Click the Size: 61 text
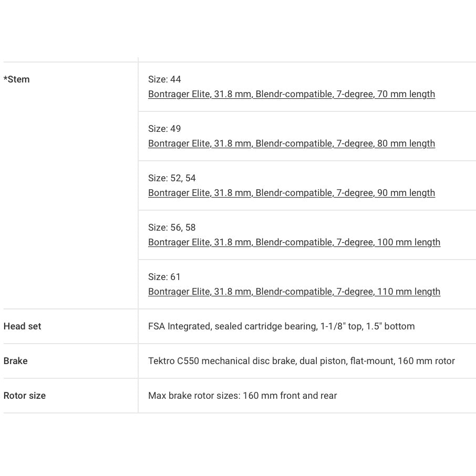This screenshot has height=476, width=476. point(164,277)
